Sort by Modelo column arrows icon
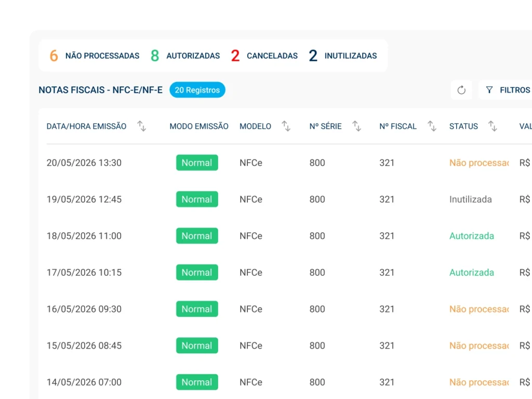This screenshot has width=532, height=399. coord(286,126)
